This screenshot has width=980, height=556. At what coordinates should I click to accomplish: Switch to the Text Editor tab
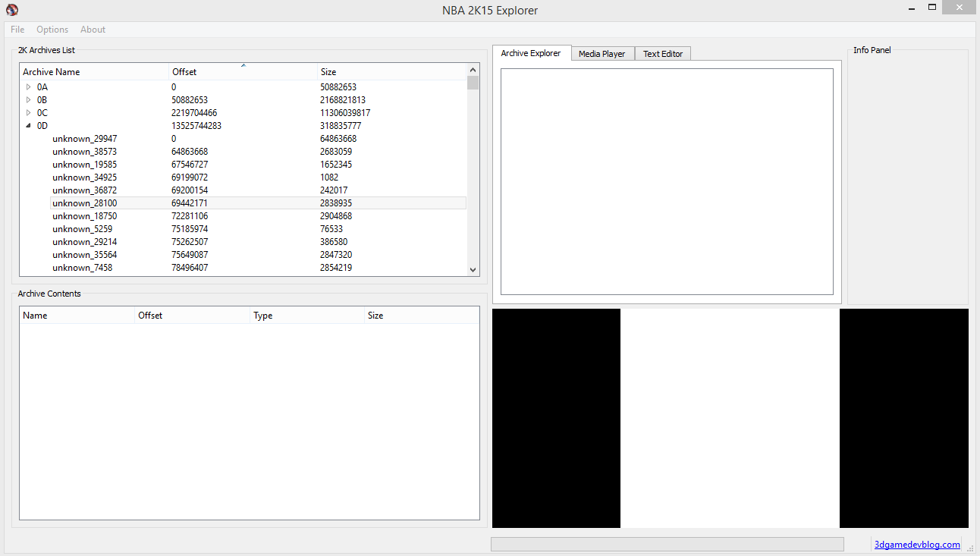663,54
